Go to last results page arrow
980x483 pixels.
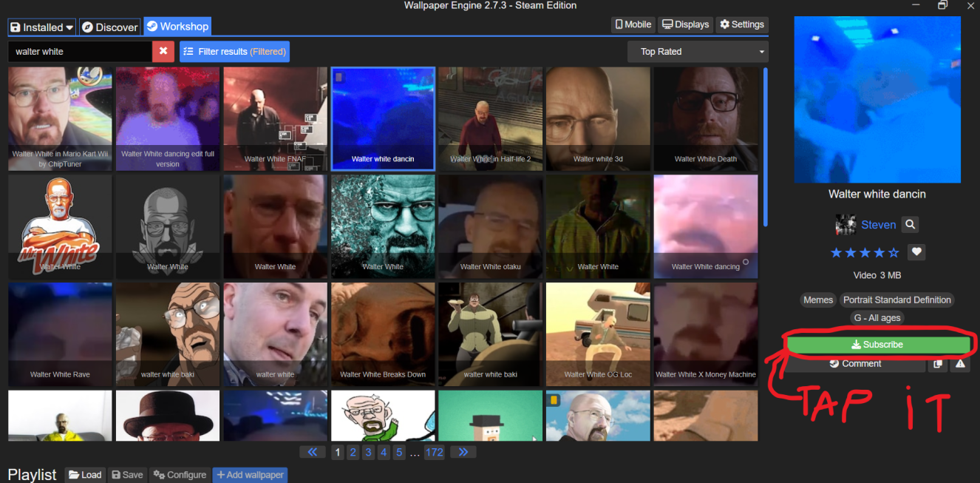[463, 452]
